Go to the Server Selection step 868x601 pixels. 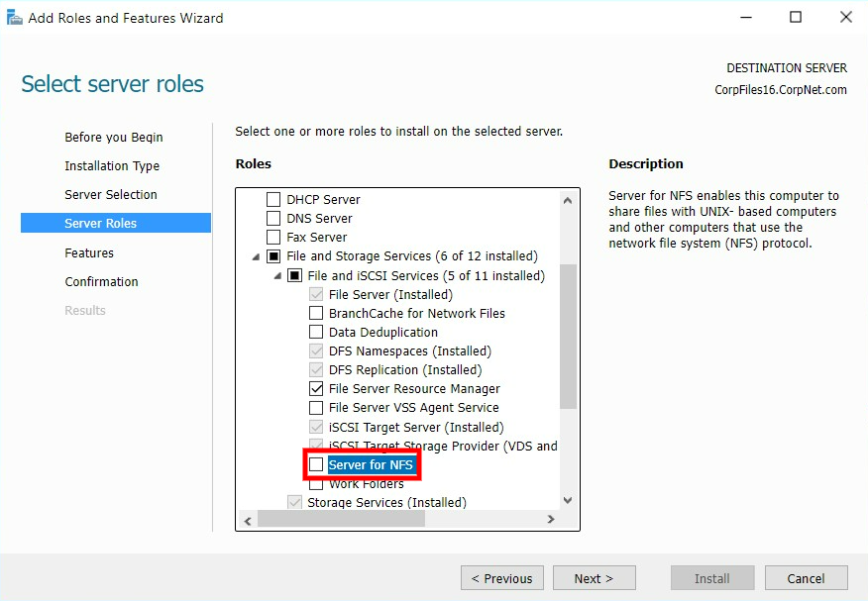tap(112, 194)
